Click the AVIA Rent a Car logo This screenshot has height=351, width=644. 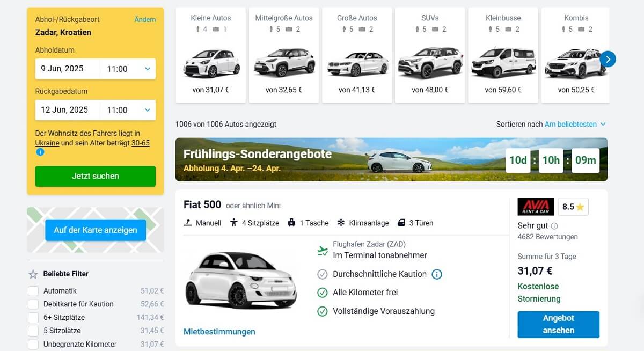coord(536,207)
